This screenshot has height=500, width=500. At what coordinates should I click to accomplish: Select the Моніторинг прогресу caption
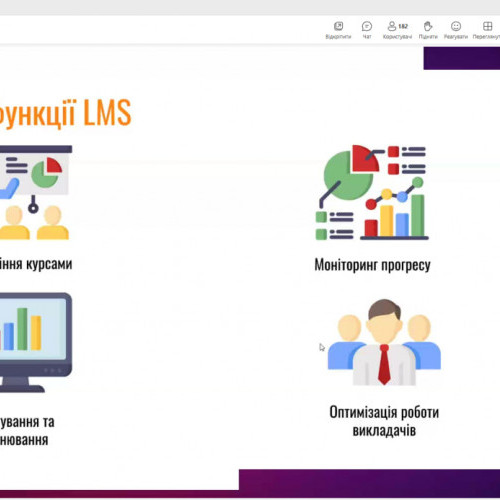pos(372,265)
